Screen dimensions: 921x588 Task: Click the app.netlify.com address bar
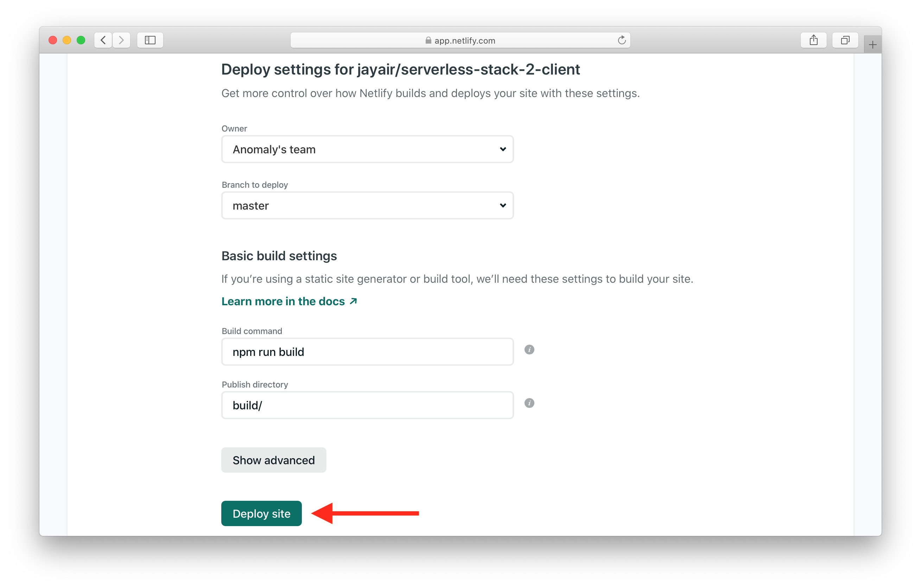point(460,40)
